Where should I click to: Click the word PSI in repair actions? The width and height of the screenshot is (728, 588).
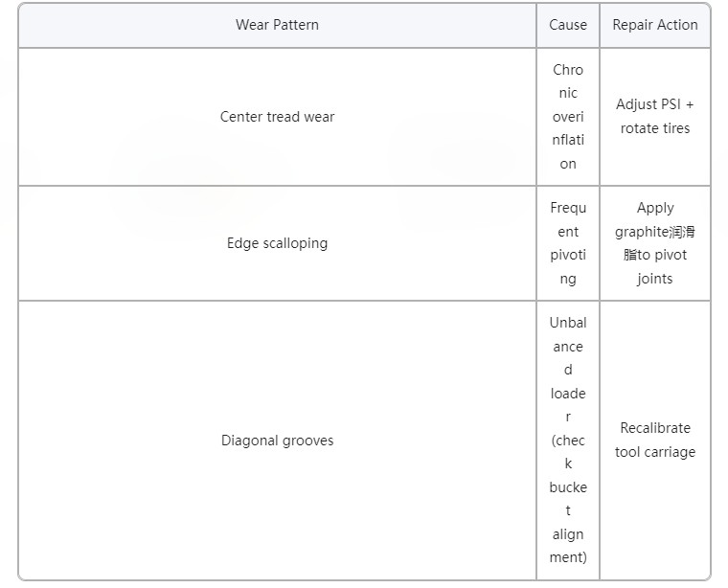coord(671,104)
